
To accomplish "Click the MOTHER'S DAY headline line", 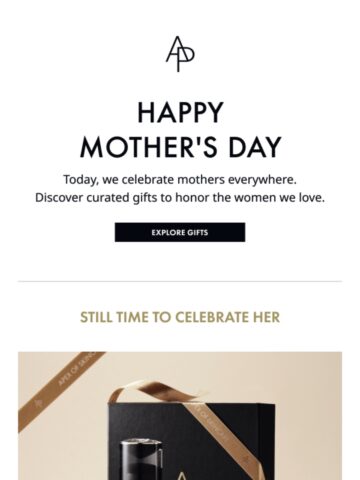I will point(181,147).
